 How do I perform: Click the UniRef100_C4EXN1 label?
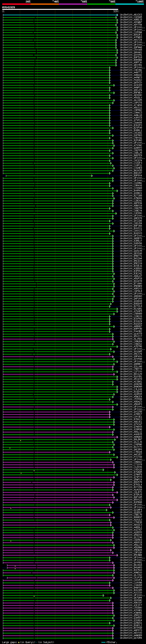click(x=131, y=70)
